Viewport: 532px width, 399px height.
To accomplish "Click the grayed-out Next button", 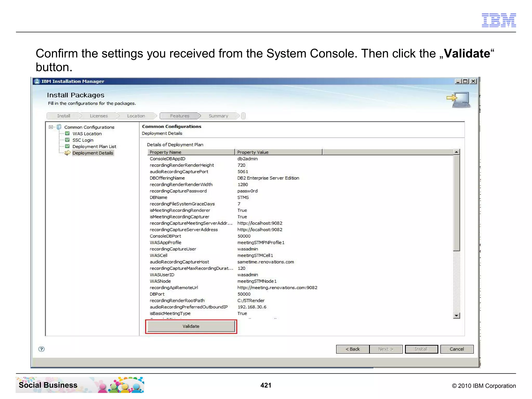I will pyautogui.click(x=386, y=349).
